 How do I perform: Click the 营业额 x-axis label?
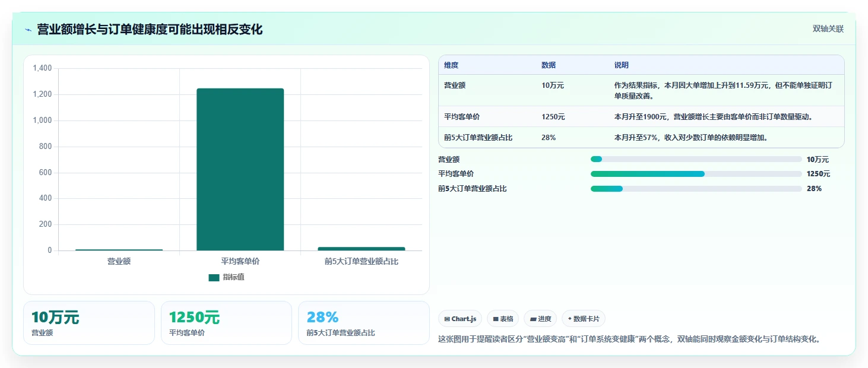click(119, 261)
